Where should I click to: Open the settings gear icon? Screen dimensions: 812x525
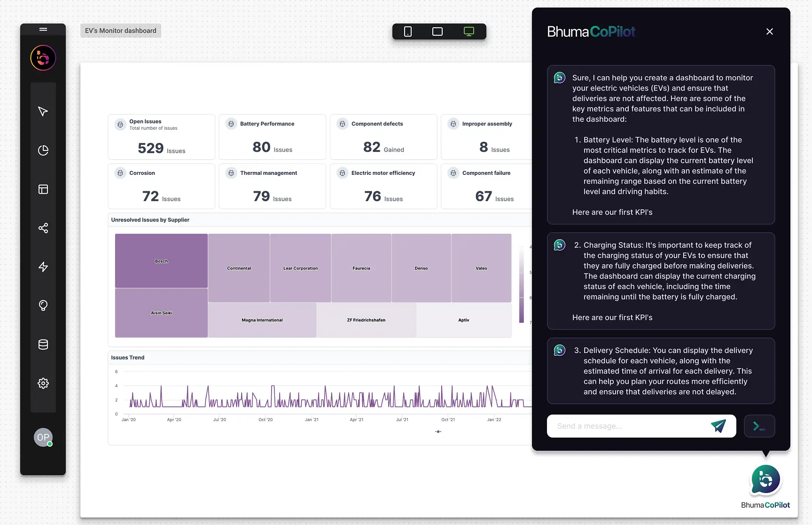(x=43, y=383)
